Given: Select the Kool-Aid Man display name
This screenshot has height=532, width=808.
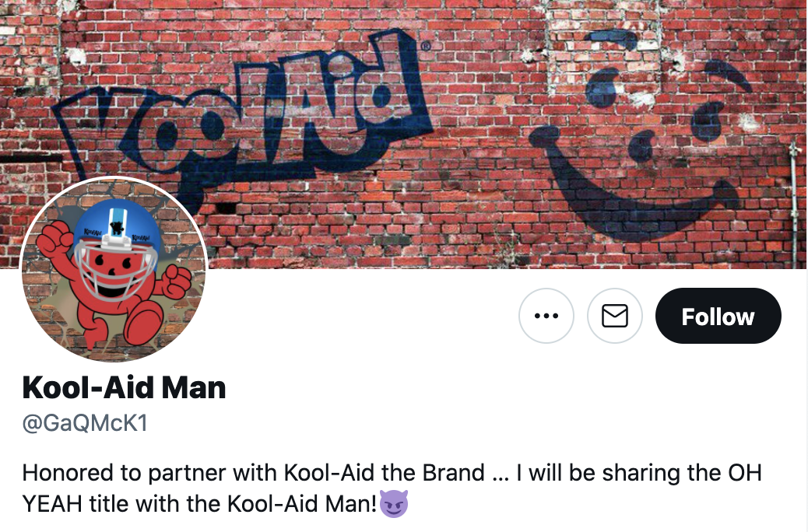Looking at the screenshot, I should [x=125, y=387].
